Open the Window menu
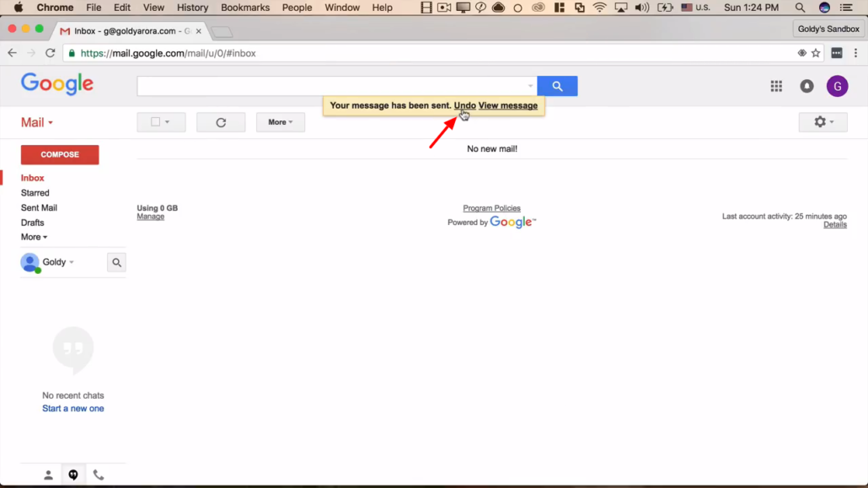This screenshot has height=488, width=868. 342,8
